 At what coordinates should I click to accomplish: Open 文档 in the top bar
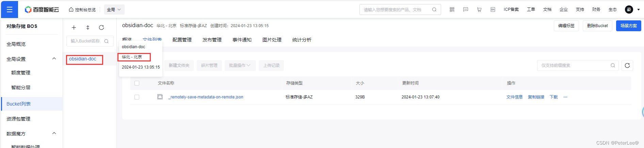coord(547,10)
